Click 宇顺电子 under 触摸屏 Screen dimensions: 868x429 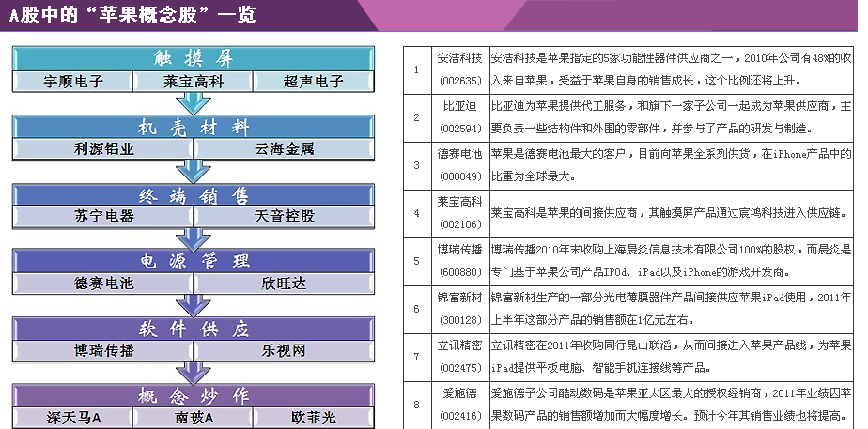tap(73, 82)
